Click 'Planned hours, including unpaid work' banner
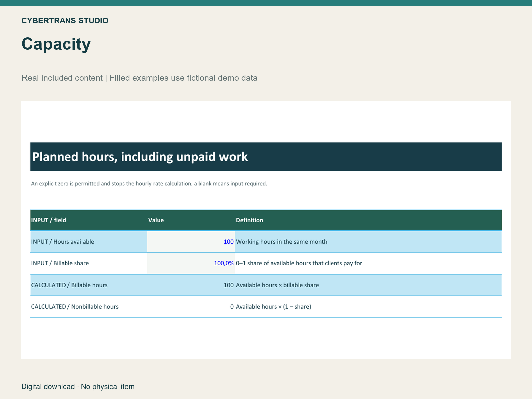Image resolution: width=532 pixels, height=399 pixels. click(x=266, y=157)
